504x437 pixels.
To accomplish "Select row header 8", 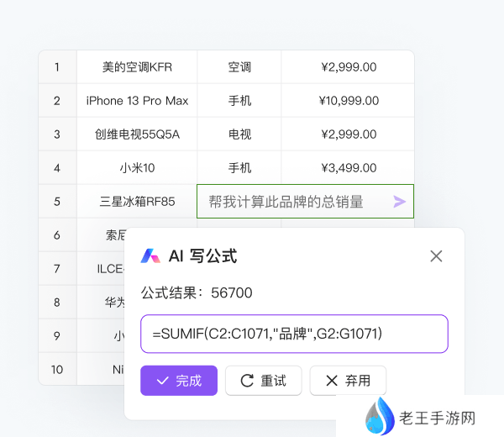I will tap(57, 303).
